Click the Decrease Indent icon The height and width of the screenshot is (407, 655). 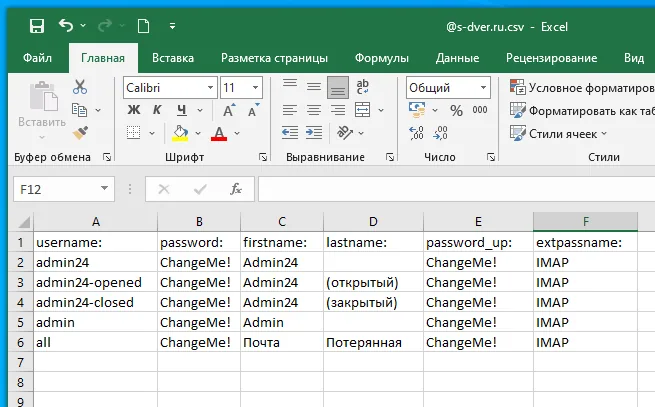point(289,133)
